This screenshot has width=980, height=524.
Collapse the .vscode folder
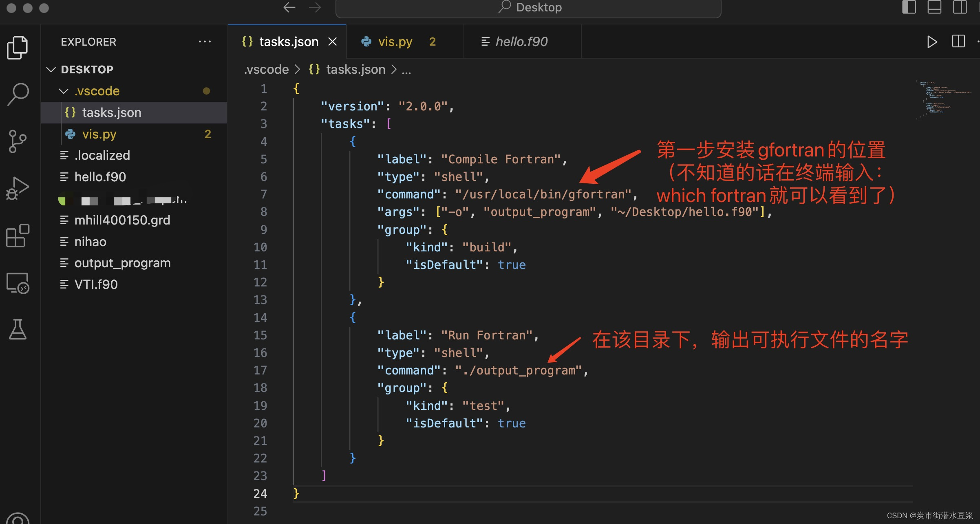(x=64, y=91)
